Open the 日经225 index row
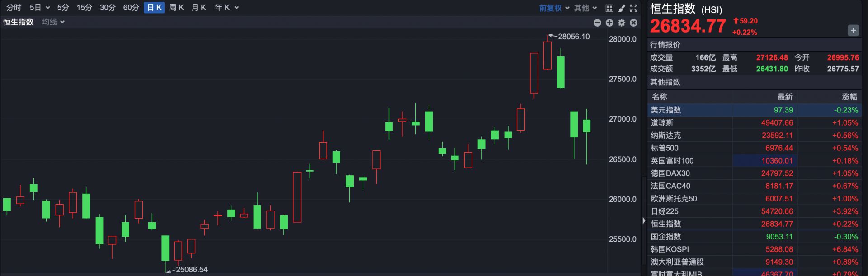Screen dimensions: 868x276 754,211
